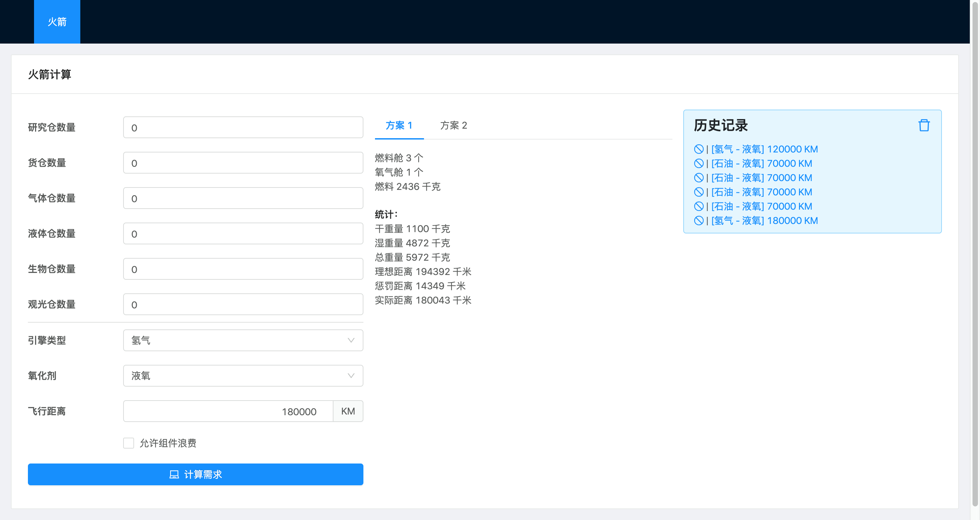Click the text 理想距离 194392 千米
This screenshot has width=980, height=520.
click(423, 272)
